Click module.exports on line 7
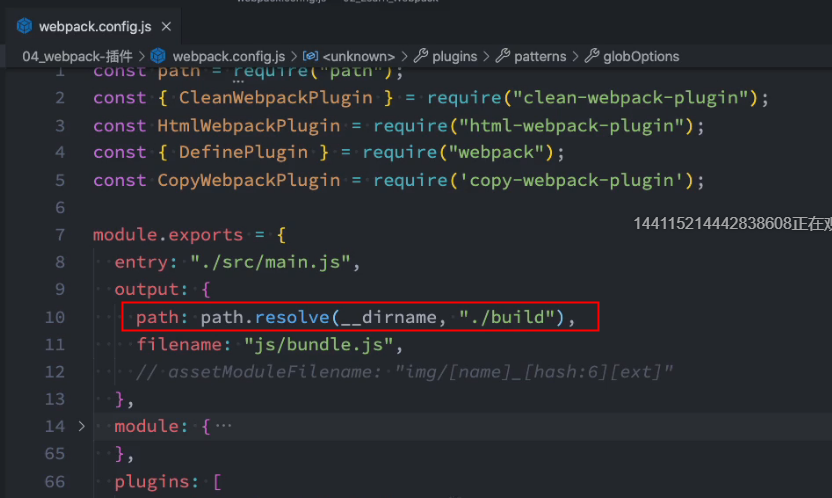Screen dimensions: 832x498 click(168, 234)
